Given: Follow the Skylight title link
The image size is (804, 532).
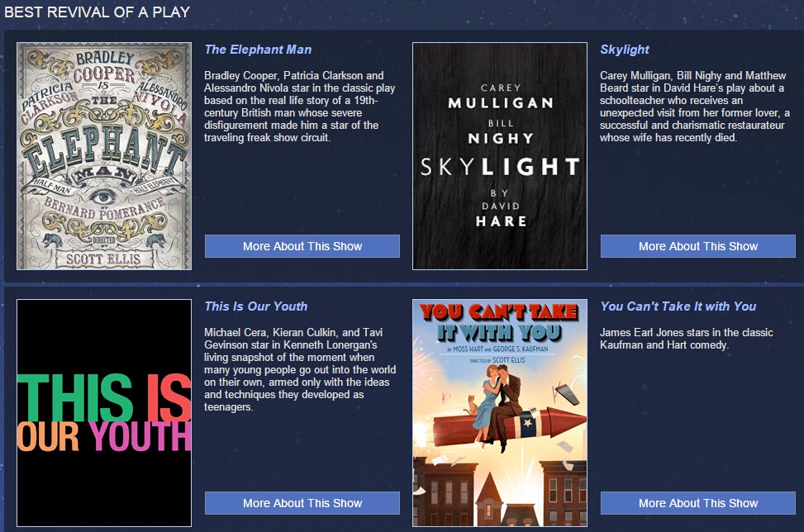Looking at the screenshot, I should coord(625,50).
